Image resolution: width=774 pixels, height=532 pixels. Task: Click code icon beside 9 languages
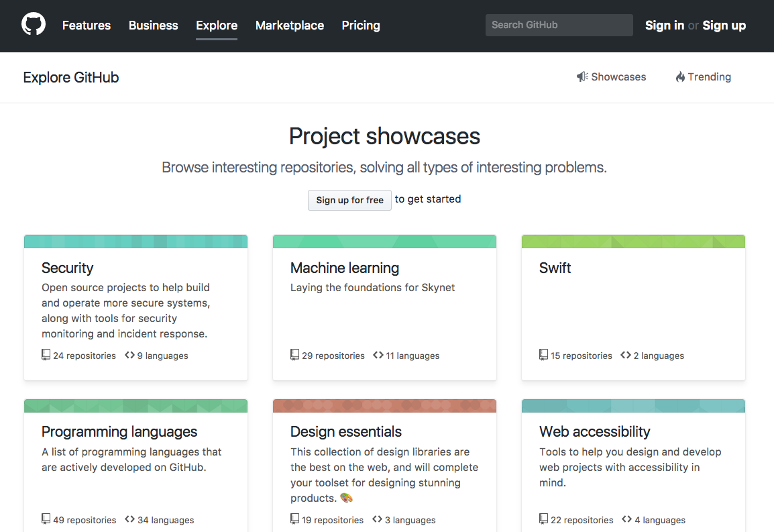[130, 355]
